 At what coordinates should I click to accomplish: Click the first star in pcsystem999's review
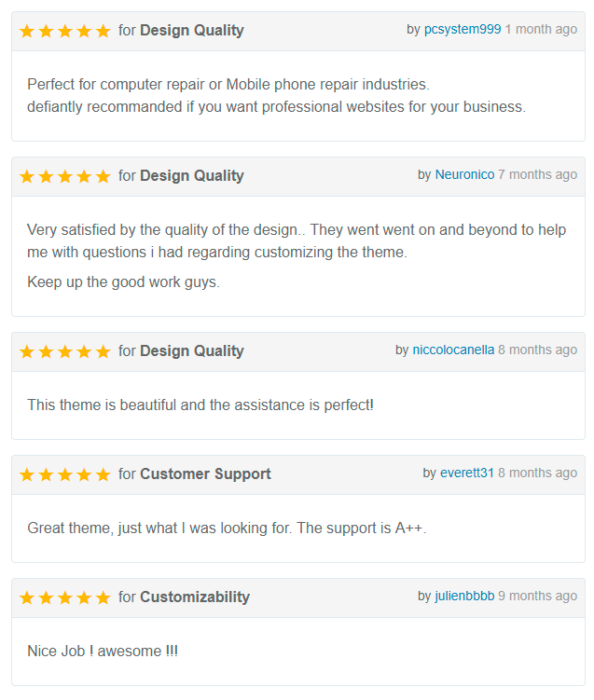(27, 31)
